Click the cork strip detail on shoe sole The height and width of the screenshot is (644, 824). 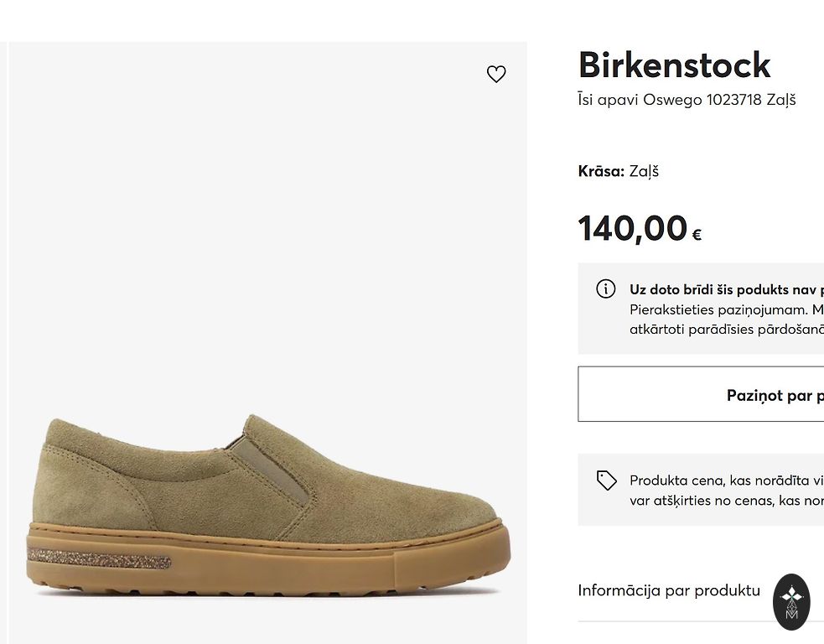click(99, 558)
